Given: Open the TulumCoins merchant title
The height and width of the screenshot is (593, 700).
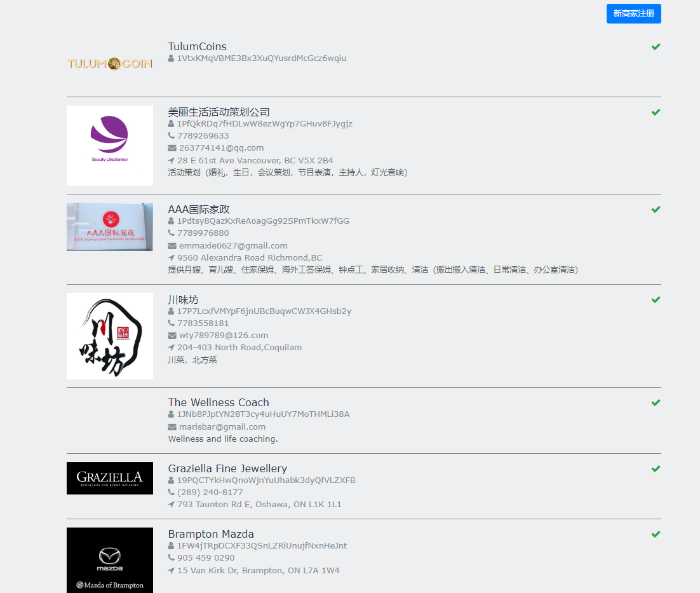Looking at the screenshot, I should pyautogui.click(x=198, y=46).
